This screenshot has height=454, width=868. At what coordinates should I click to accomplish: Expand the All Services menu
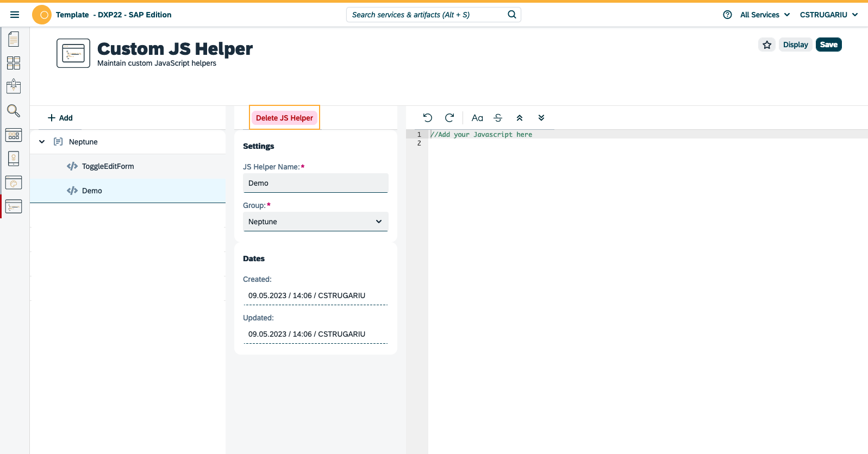click(765, 15)
